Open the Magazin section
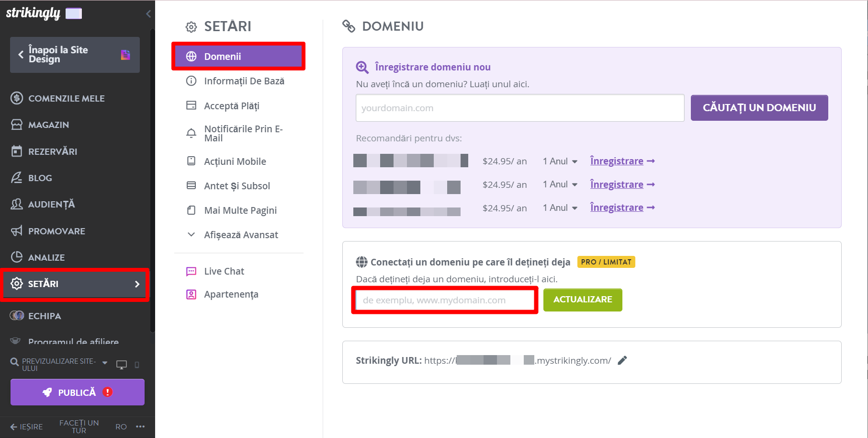The image size is (868, 438). [x=40, y=125]
